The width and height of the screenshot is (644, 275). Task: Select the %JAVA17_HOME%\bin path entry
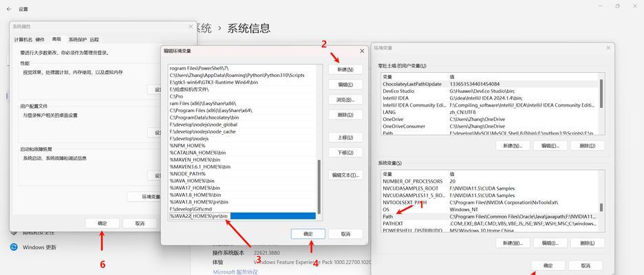pos(242,188)
